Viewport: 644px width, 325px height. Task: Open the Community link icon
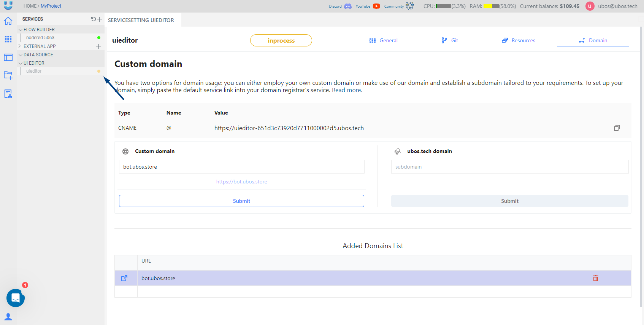click(x=410, y=6)
